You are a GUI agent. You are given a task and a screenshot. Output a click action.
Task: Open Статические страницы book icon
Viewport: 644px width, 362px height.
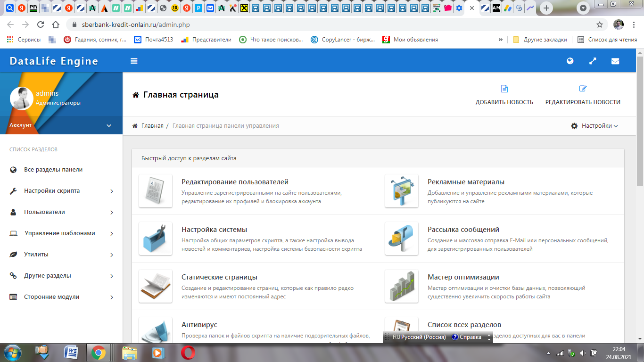tap(156, 286)
